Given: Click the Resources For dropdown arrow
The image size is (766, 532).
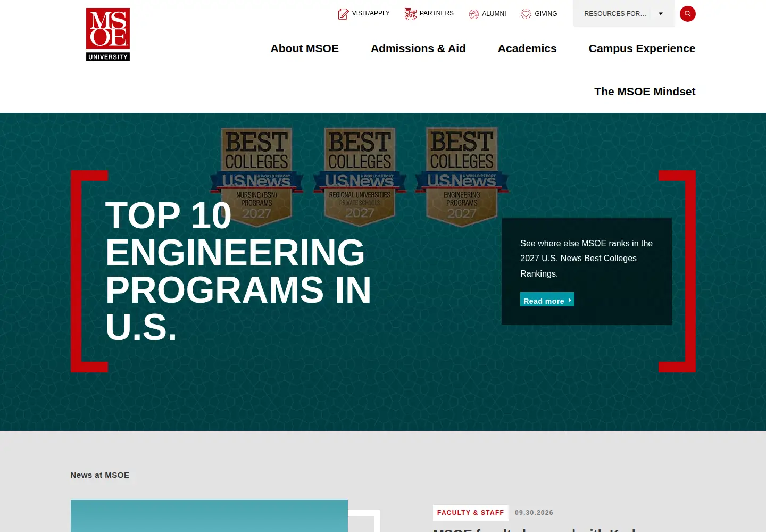Looking at the screenshot, I should click(661, 14).
